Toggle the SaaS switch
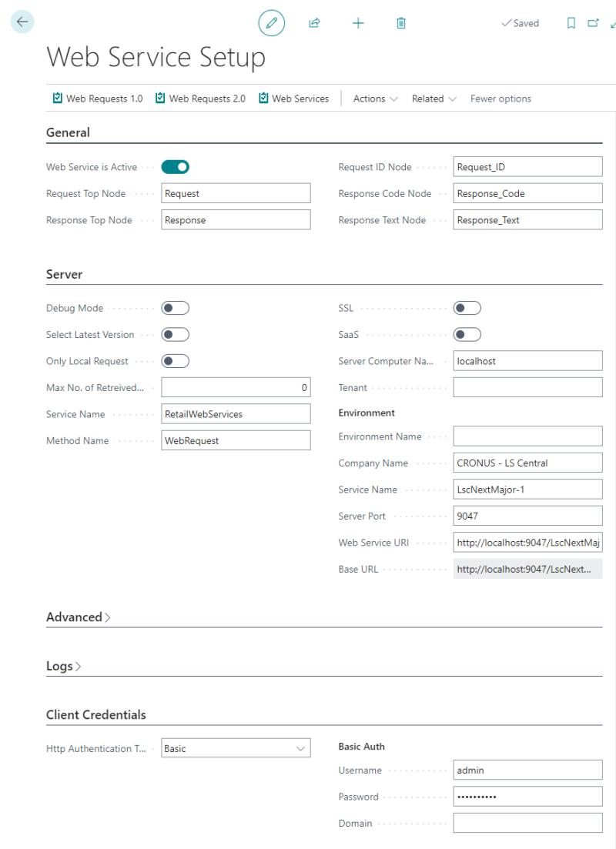This screenshot has height=849, width=616. 467,334
